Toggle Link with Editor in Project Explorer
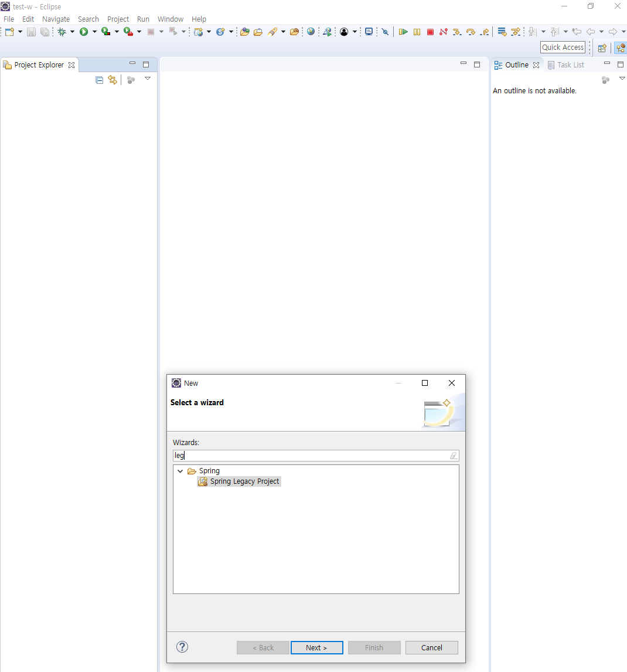627x672 pixels. pos(113,80)
